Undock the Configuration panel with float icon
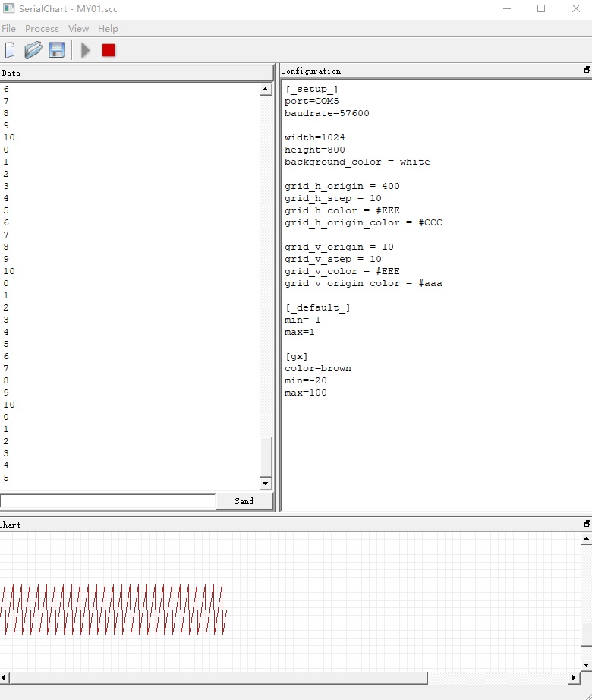The image size is (592, 700). 587,70
